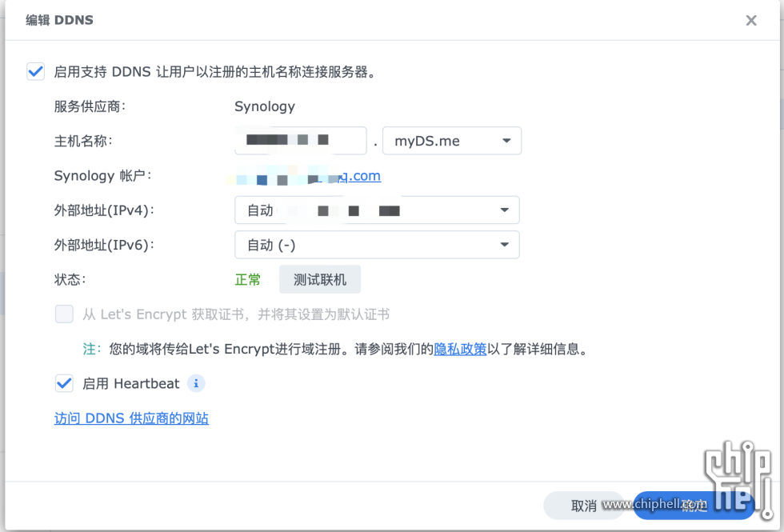Click the 状态 label
Screen dimensions: 784x532
coord(70,279)
